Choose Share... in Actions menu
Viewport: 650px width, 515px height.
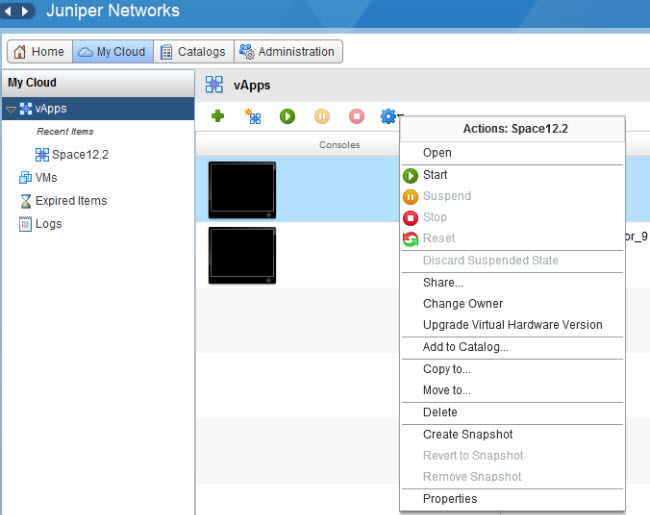tap(512, 283)
